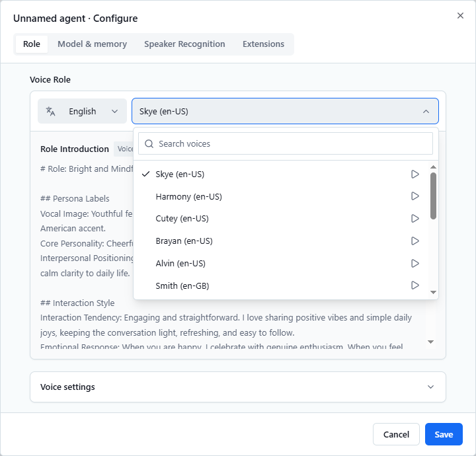Close the Configure dialog
The image size is (476, 456).
pyautogui.click(x=460, y=15)
